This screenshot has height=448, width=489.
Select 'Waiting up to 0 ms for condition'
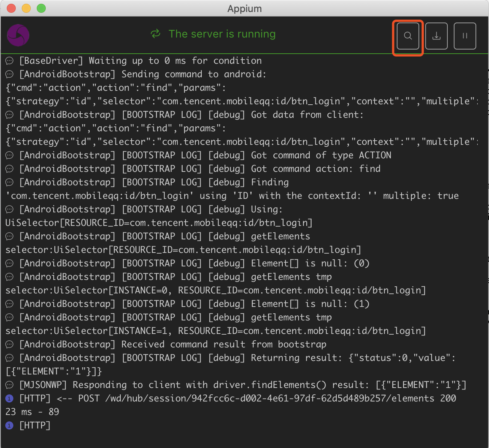click(175, 61)
